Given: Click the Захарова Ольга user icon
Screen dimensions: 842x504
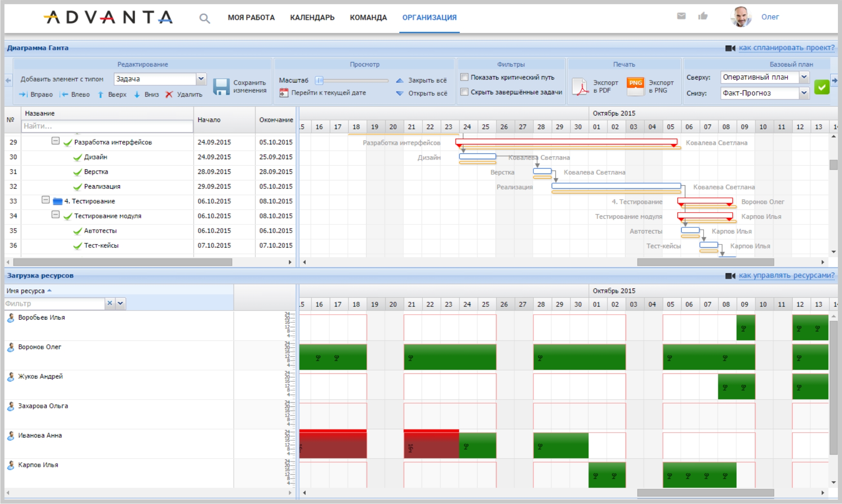Looking at the screenshot, I should coord(11,406).
